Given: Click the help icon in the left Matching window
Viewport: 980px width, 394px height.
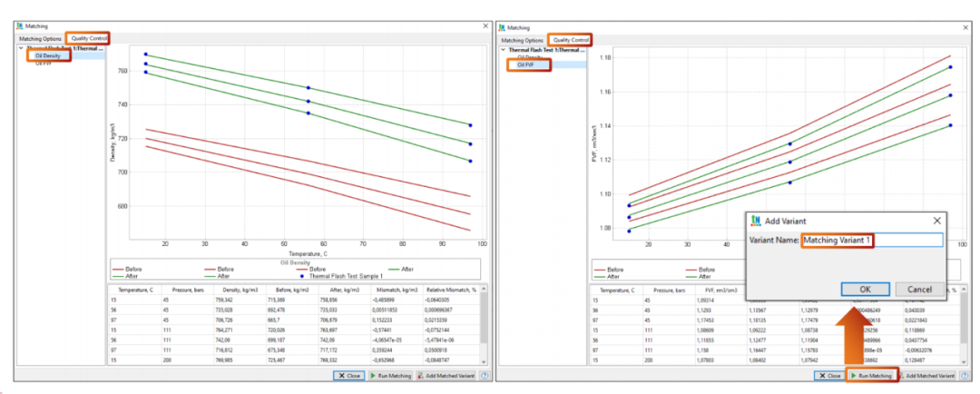Looking at the screenshot, I should [483, 375].
